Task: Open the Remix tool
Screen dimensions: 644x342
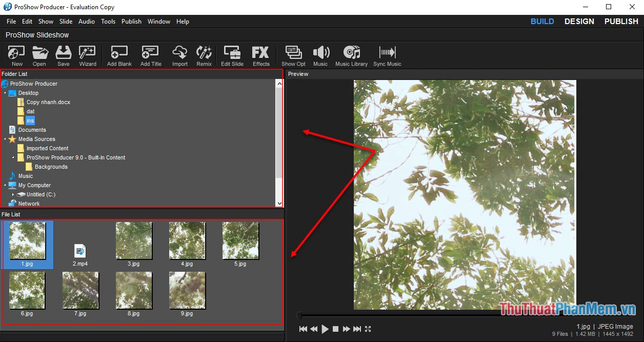Action: pos(204,55)
